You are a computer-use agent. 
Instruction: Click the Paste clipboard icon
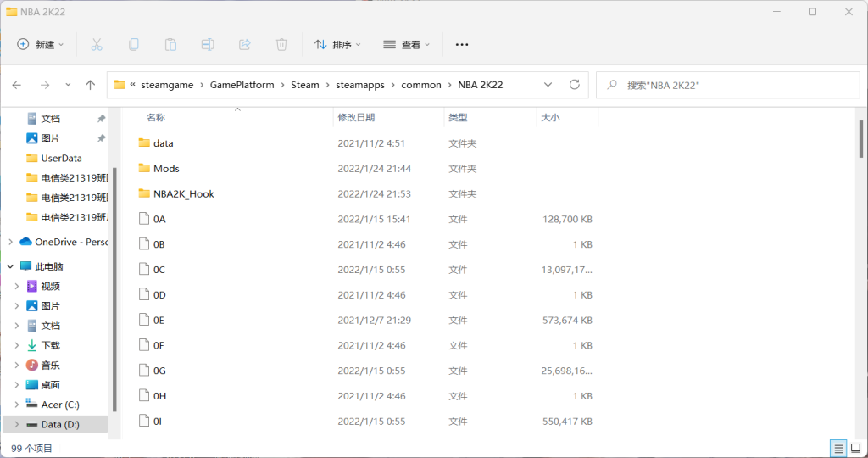point(170,44)
